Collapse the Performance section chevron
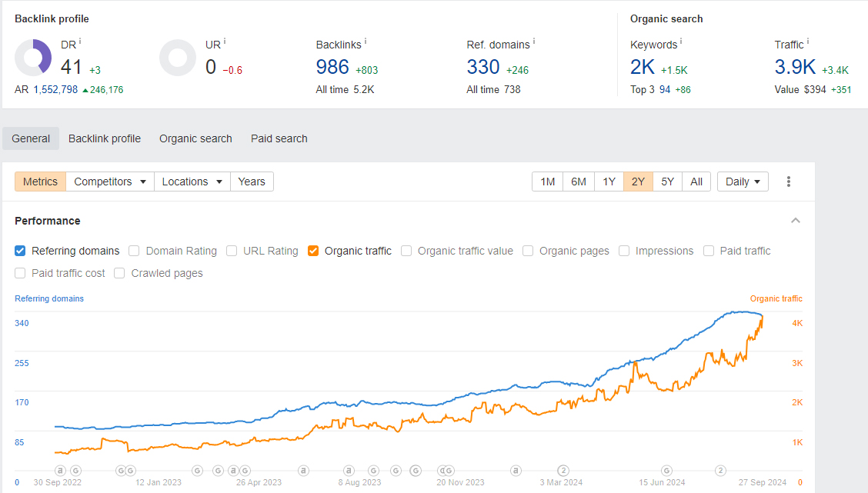This screenshot has height=493, width=868. click(796, 221)
